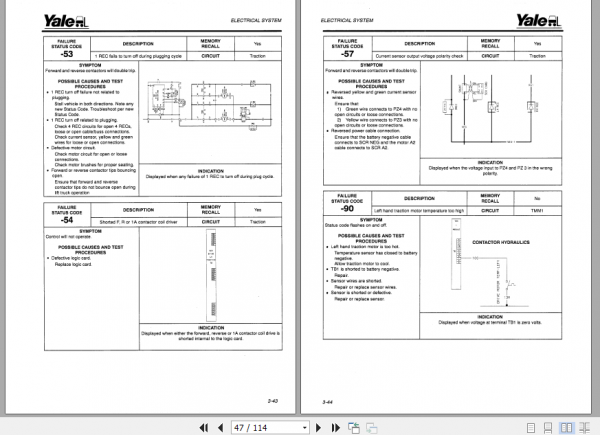Image resolution: width=600 pixels, height=435 pixels.
Task: Click the logic card connector diagram for code -54
Action: coord(212,275)
